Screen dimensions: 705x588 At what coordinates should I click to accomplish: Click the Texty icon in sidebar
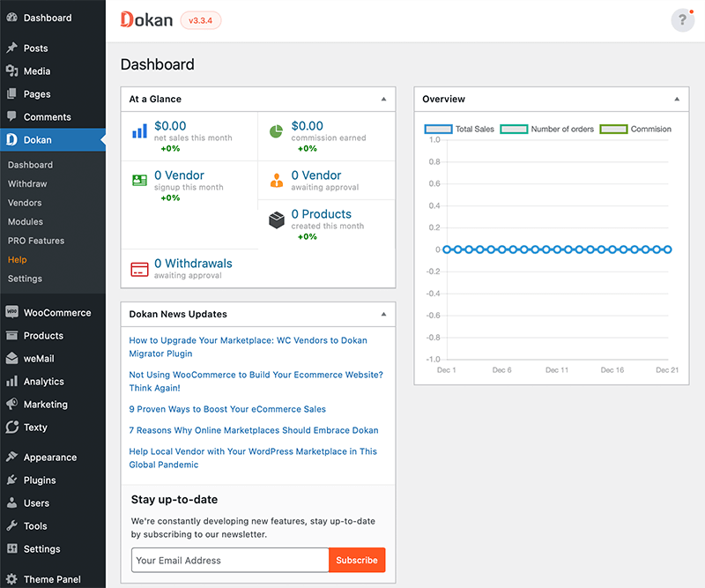coord(12,427)
